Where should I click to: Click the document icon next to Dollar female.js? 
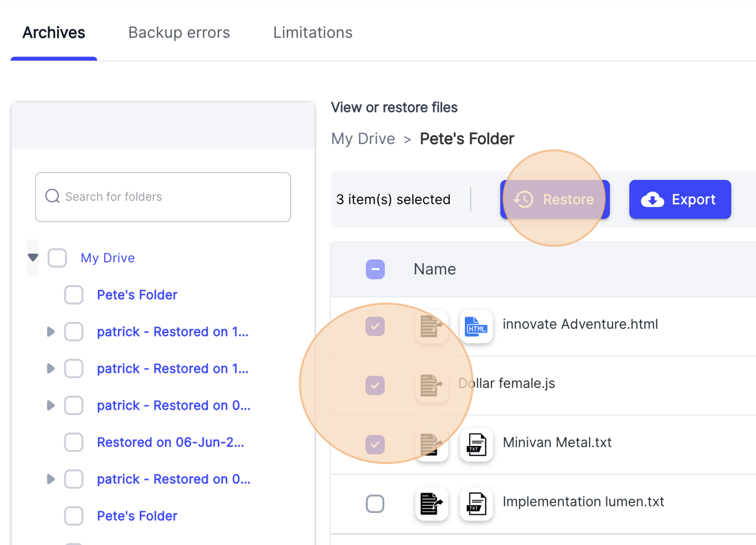[x=432, y=385]
